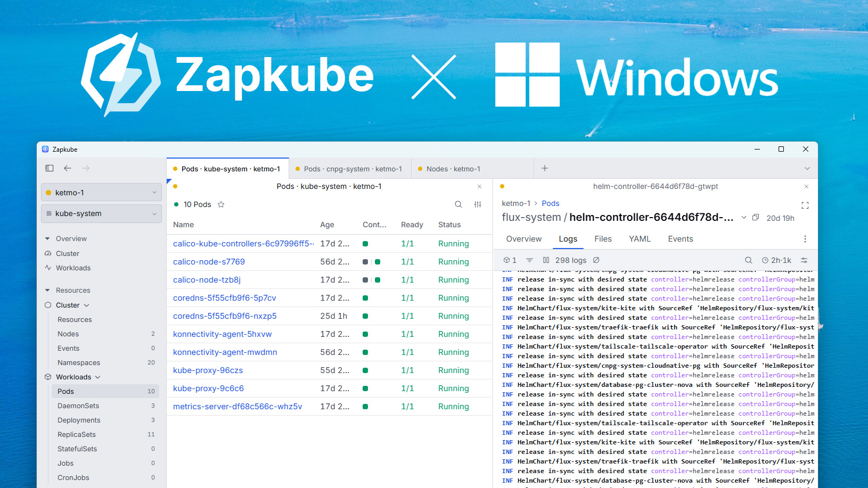The width and height of the screenshot is (868, 488).
Task: Open the three-dot more options menu
Action: [x=805, y=239]
